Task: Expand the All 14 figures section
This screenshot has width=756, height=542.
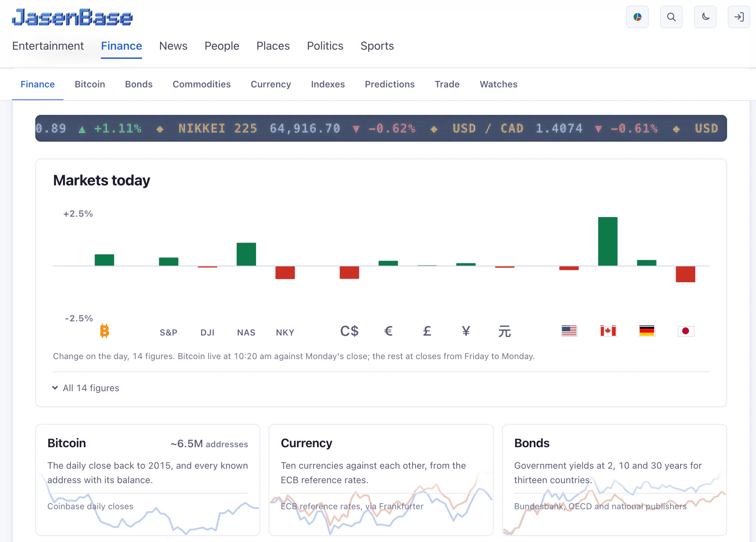Action: [x=86, y=388]
